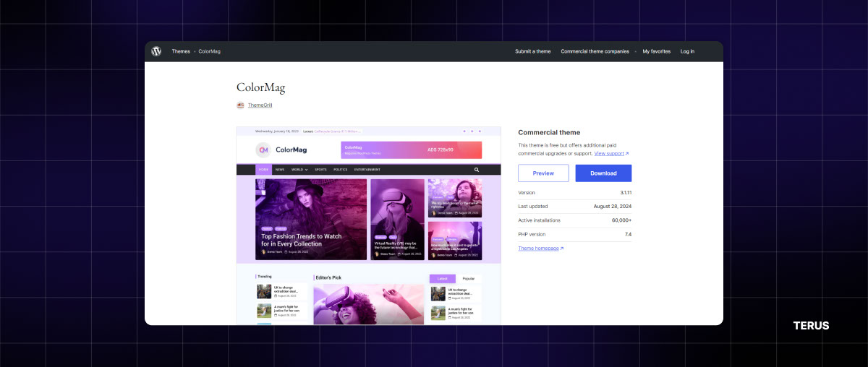Click the blue Download button
The height and width of the screenshot is (367, 868).
point(603,173)
